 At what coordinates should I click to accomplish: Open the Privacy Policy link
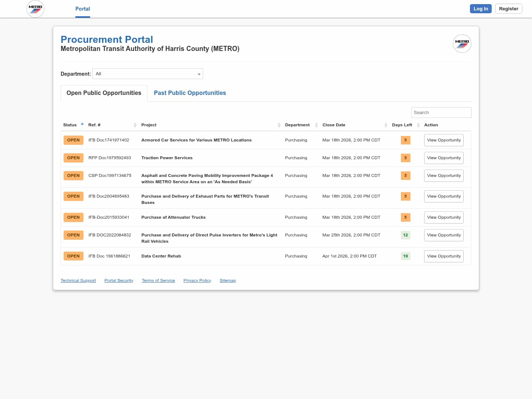pyautogui.click(x=197, y=281)
